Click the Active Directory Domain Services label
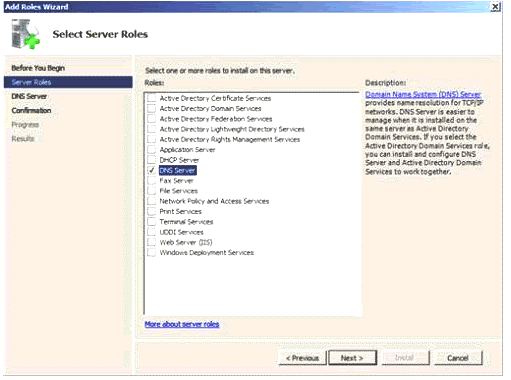Screen dimensions: 511x380 (210, 108)
